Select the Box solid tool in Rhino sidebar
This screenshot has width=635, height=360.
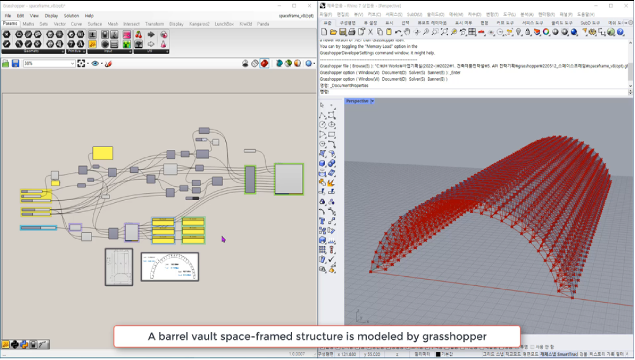(x=322, y=163)
